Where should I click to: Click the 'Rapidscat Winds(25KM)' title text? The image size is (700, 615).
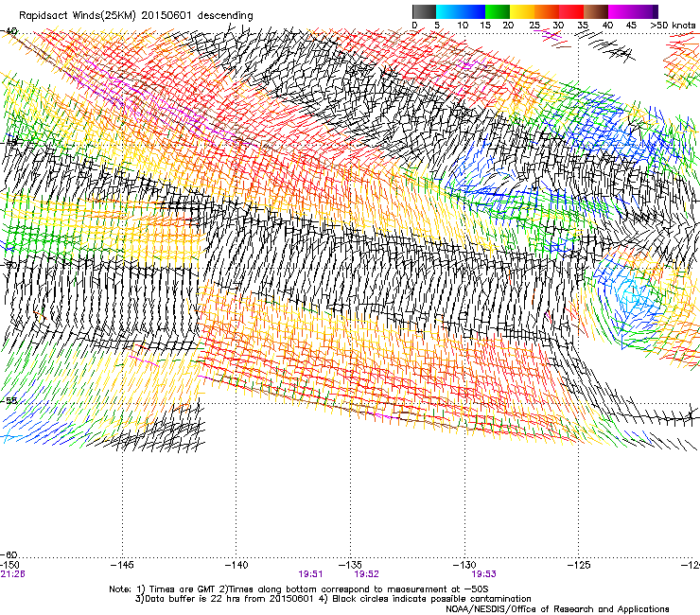tap(78, 16)
